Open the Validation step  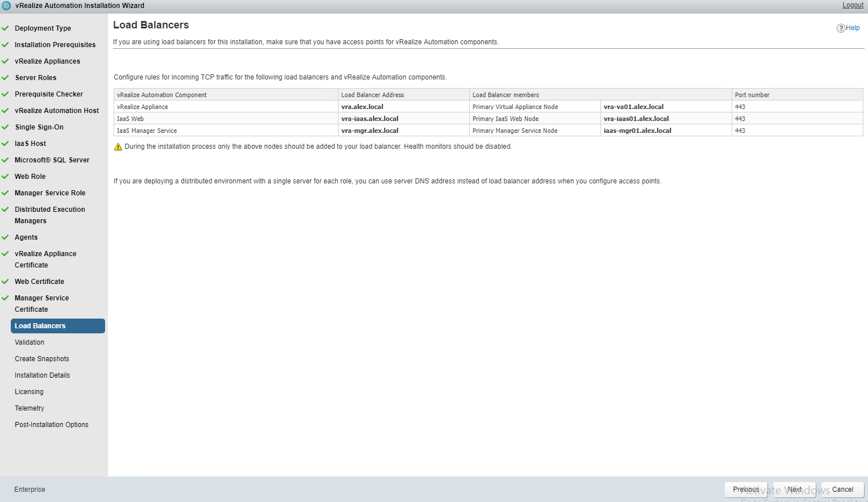[30, 342]
